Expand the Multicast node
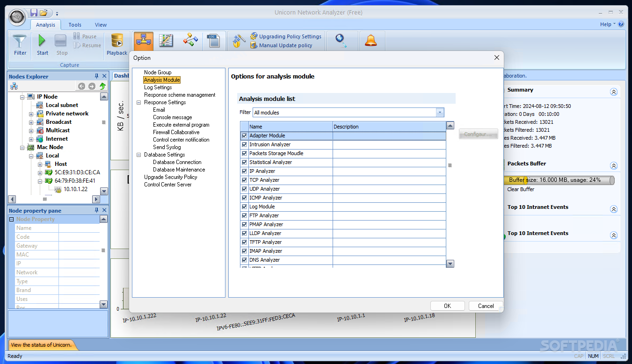 click(31, 130)
